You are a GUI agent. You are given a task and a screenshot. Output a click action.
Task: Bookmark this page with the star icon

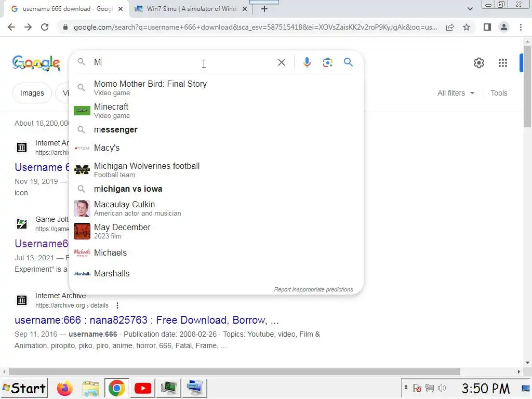(467, 27)
